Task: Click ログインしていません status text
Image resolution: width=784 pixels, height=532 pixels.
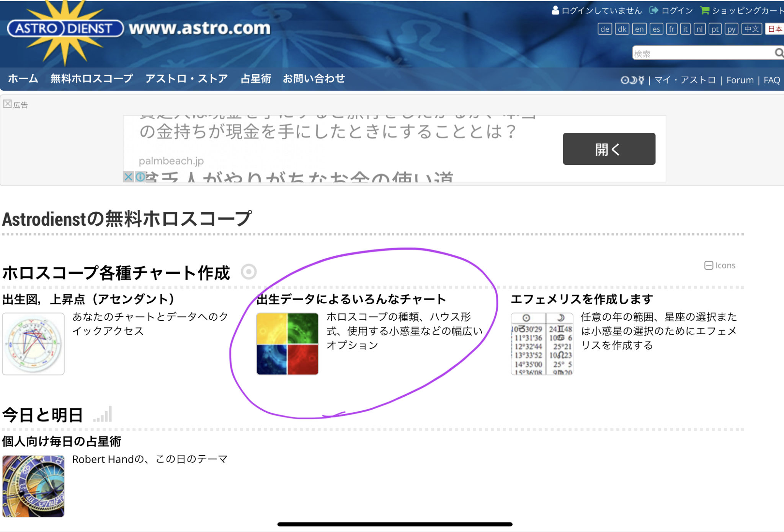Action: click(601, 10)
